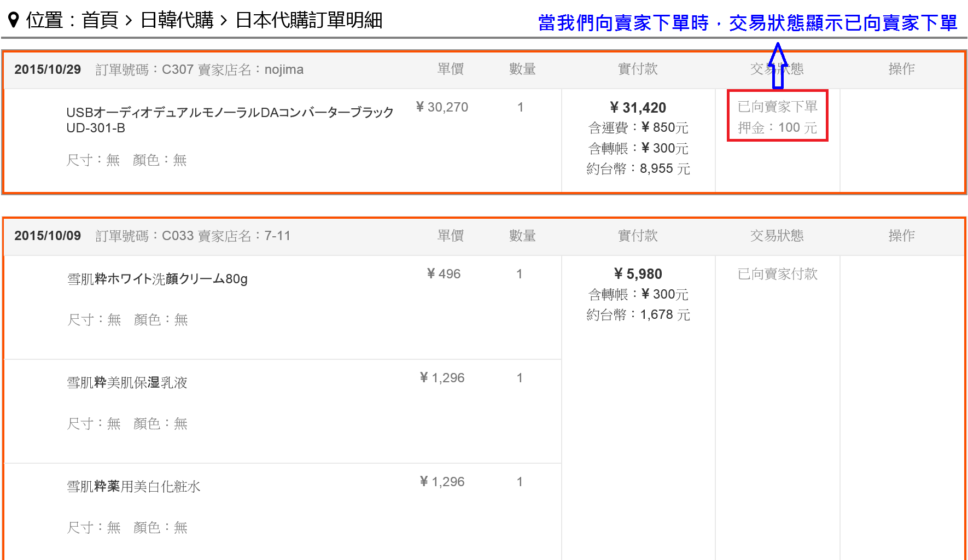Image resolution: width=968 pixels, height=560 pixels.
Task: Click unit price ¥ 30,270
Action: [442, 107]
